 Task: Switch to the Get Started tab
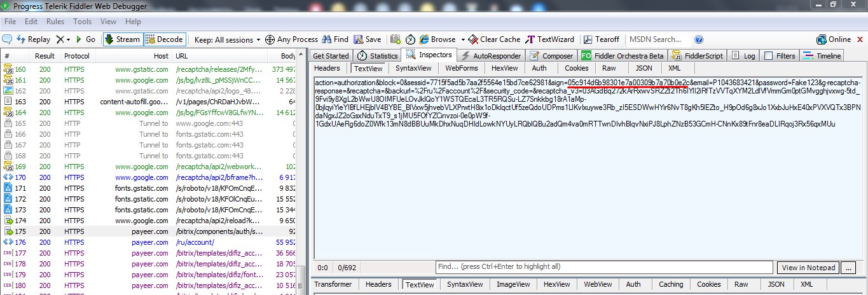tap(331, 56)
